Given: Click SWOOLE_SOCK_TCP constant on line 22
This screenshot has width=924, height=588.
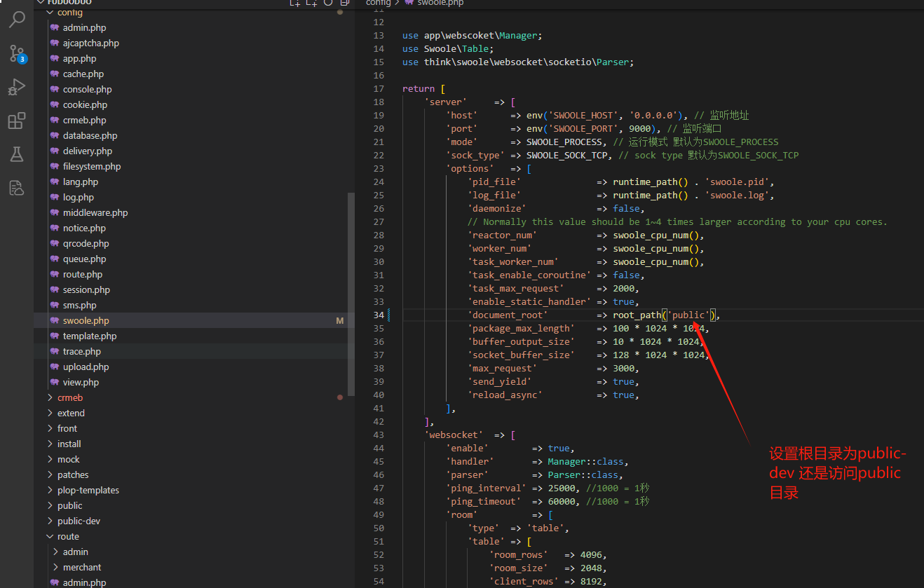Looking at the screenshot, I should [x=566, y=155].
